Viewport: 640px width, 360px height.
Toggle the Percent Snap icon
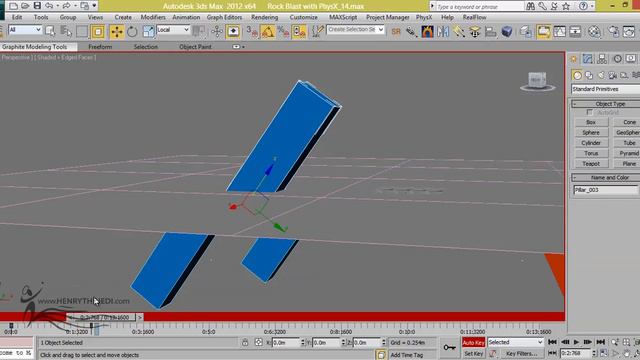pos(283,31)
